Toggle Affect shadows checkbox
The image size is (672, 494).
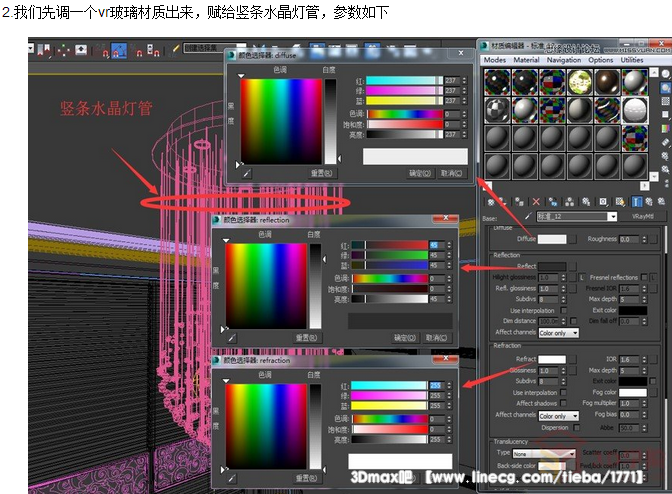point(564,403)
